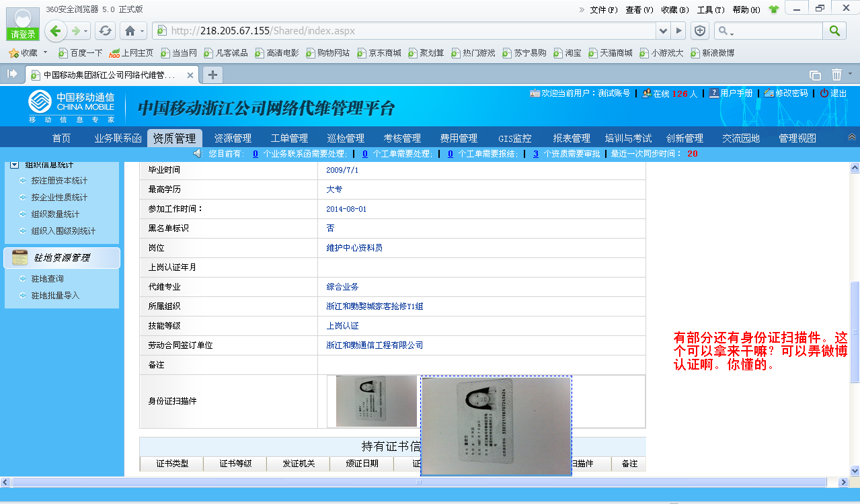Open the address bar history dropdown
Viewport: 860px width, 504px height.
point(664,31)
